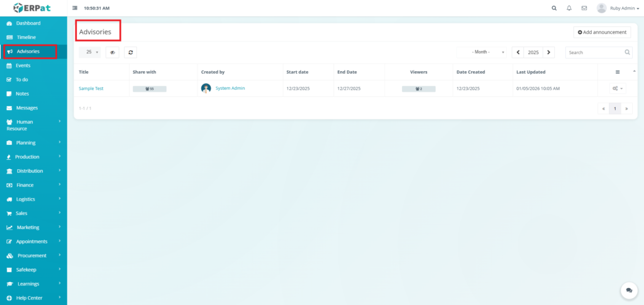
Task: Open the mail envelope icon in header
Action: [x=584, y=8]
